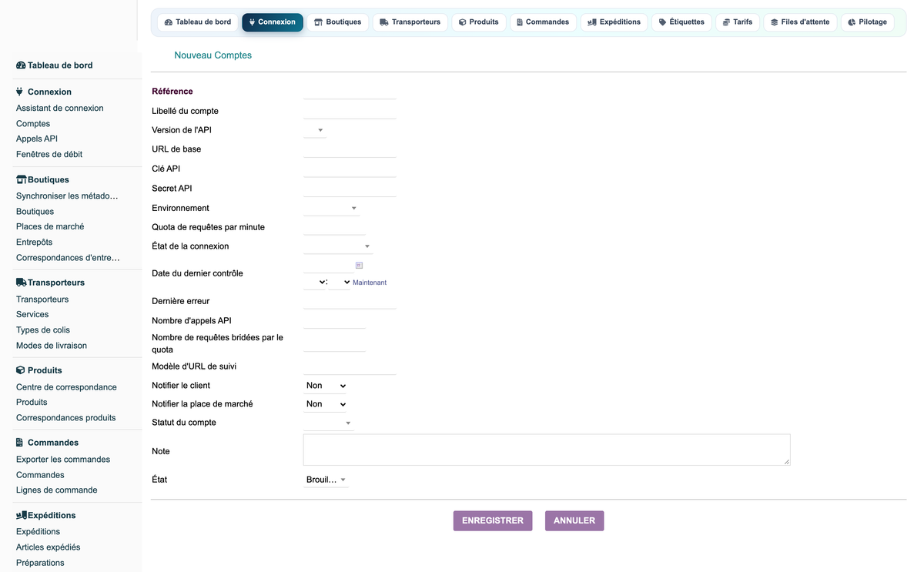Click the Enregistrer button
924x572 pixels.
pyautogui.click(x=493, y=521)
